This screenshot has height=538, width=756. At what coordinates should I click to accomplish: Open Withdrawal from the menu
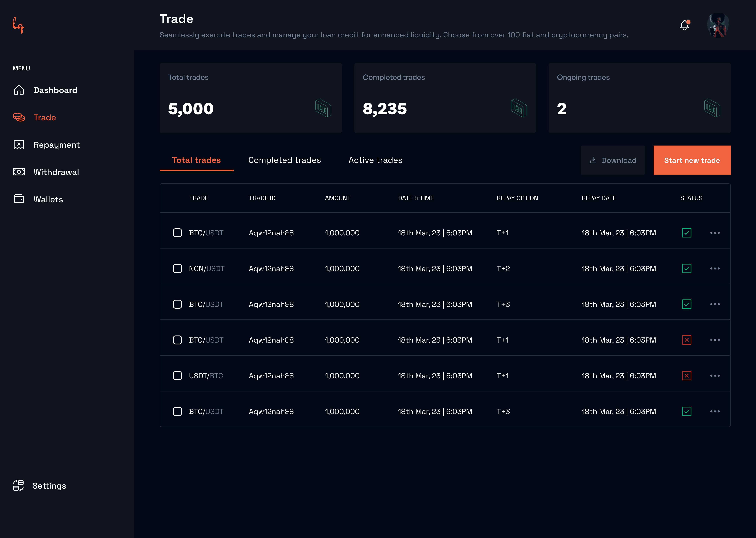coord(56,172)
